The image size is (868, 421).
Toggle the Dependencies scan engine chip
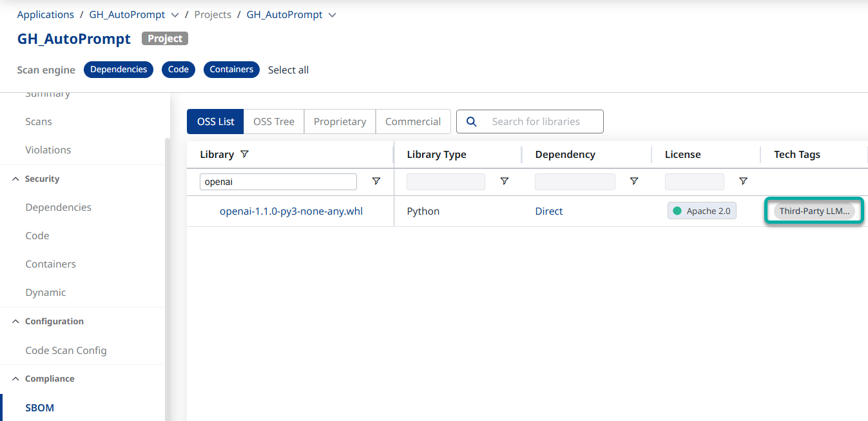pyautogui.click(x=119, y=70)
